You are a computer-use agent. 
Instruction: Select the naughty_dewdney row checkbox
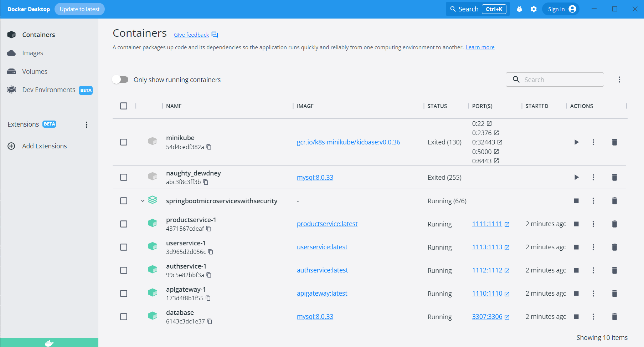(124, 177)
